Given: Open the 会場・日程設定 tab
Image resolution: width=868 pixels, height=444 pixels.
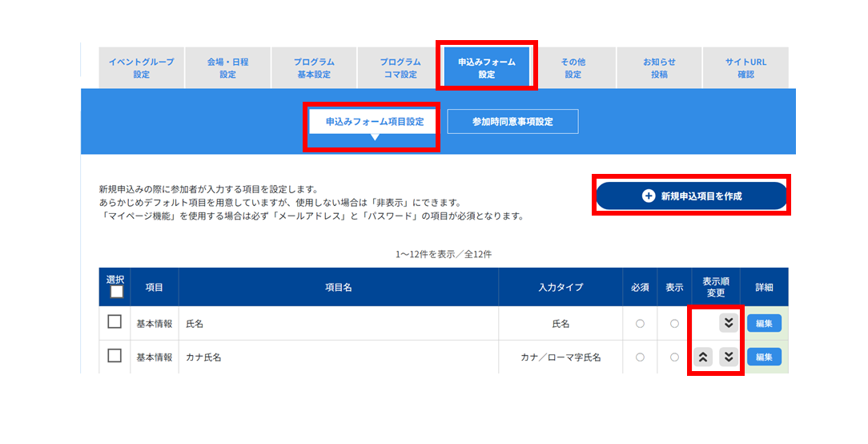Looking at the screenshot, I should [227, 67].
